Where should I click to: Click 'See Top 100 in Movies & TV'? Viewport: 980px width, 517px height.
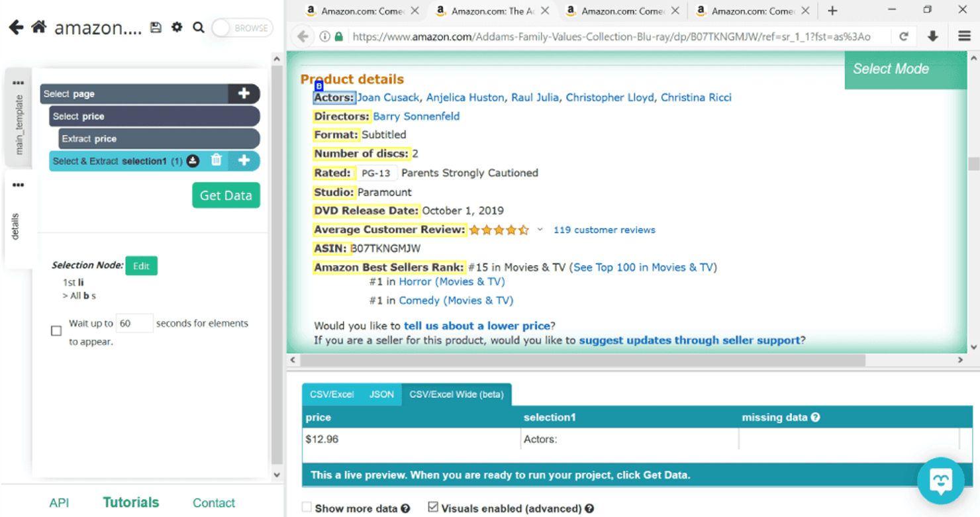point(643,267)
